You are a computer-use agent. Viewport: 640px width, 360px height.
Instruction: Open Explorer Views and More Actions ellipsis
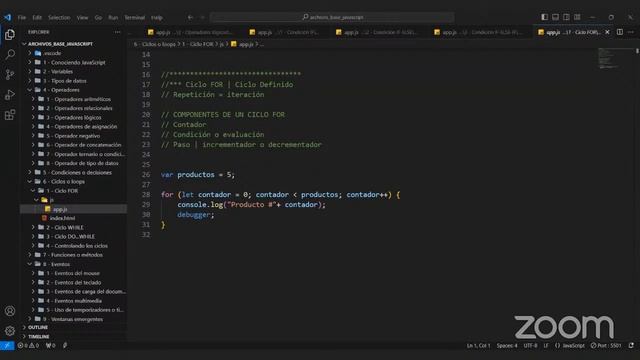click(x=118, y=32)
